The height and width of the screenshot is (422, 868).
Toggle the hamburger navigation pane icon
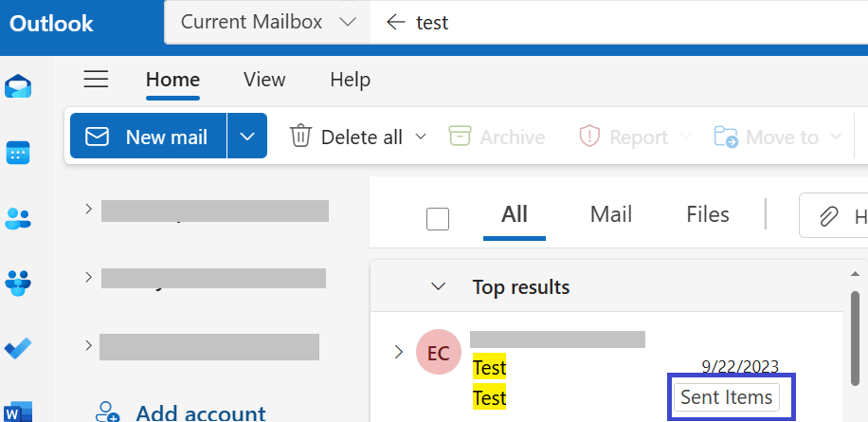pyautogui.click(x=96, y=80)
